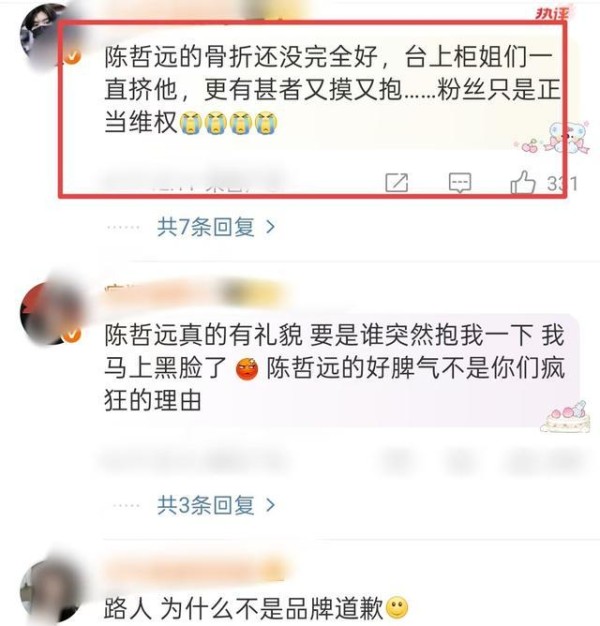This screenshot has width=600, height=626.
Task: Select comment 路人 为什么不是品牌道歉
Action: (x=255, y=608)
